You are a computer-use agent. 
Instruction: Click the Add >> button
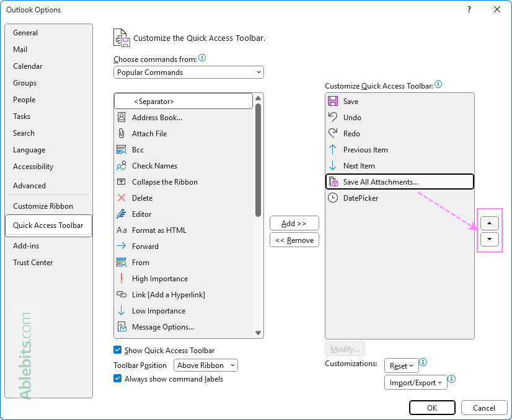click(x=294, y=223)
